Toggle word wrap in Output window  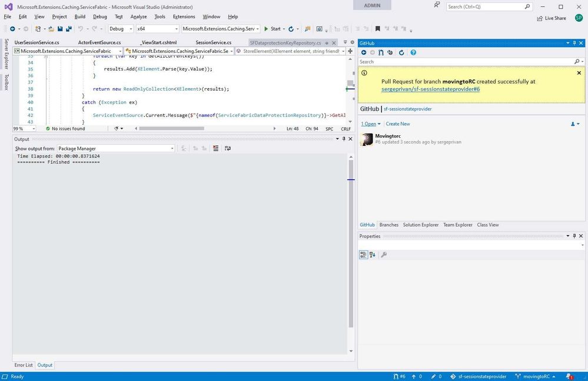tap(228, 148)
